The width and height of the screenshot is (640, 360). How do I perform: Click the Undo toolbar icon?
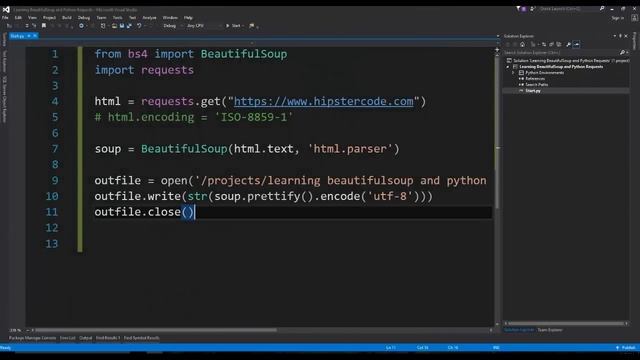139,26
